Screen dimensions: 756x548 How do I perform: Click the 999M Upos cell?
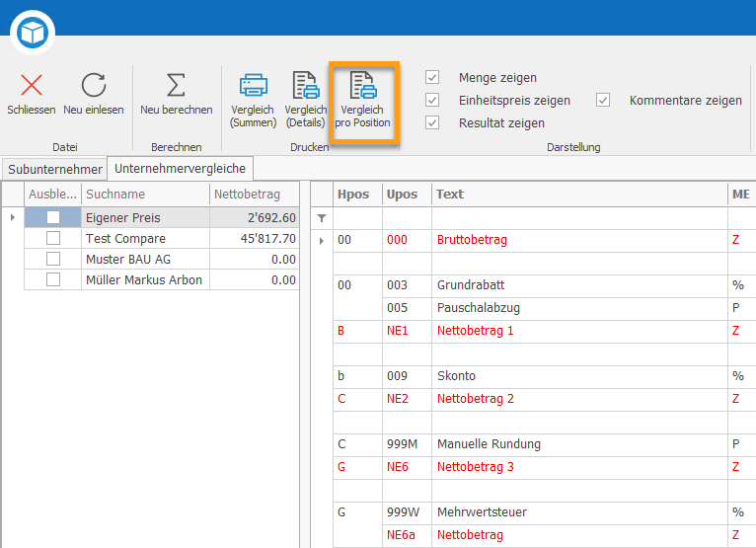407,444
